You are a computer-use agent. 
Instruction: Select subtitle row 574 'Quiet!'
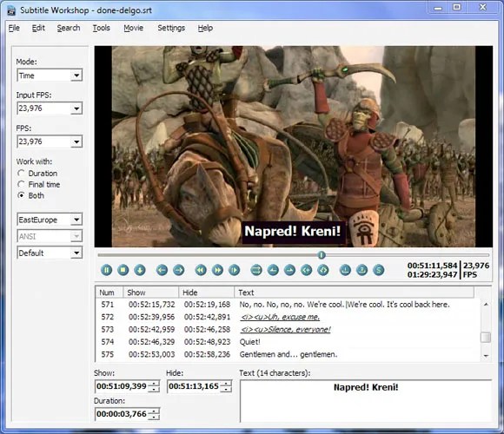288,342
